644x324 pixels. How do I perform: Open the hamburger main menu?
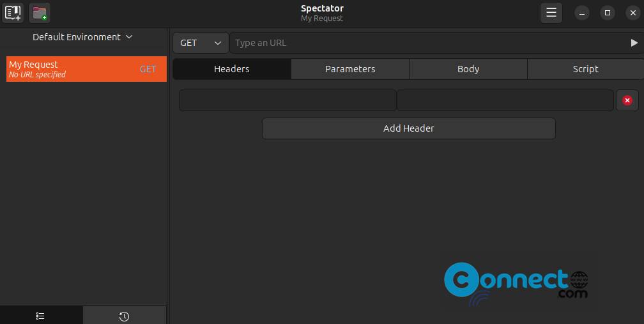coord(551,13)
